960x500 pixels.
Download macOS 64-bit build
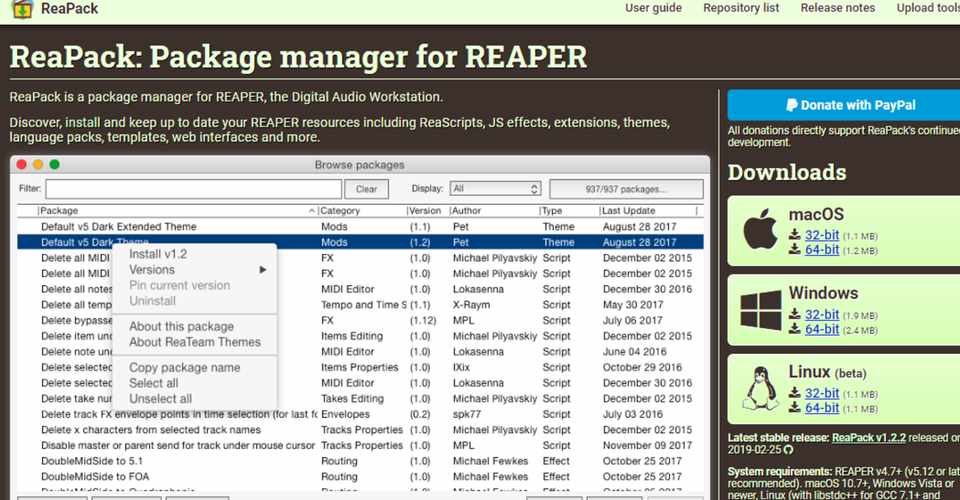pos(822,250)
